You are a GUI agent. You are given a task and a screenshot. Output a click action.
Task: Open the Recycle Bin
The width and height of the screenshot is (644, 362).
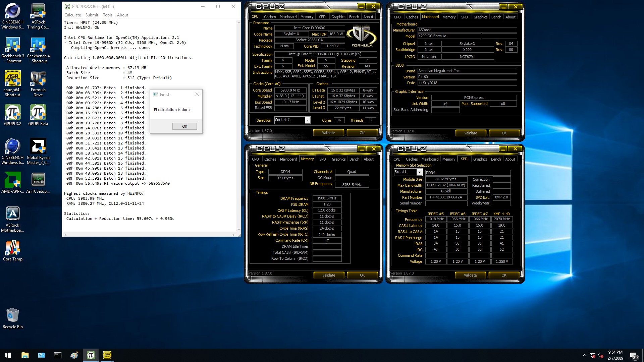13,318
